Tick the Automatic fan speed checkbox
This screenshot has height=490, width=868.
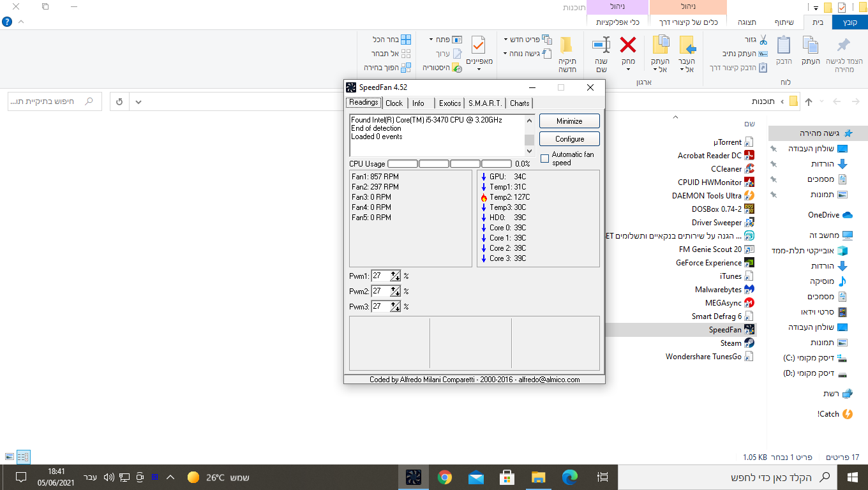pos(544,158)
